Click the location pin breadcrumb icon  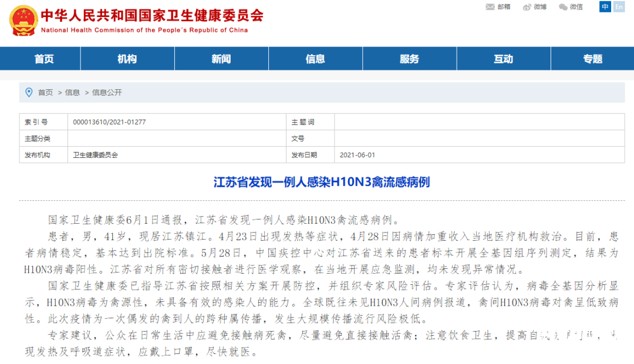(29, 92)
